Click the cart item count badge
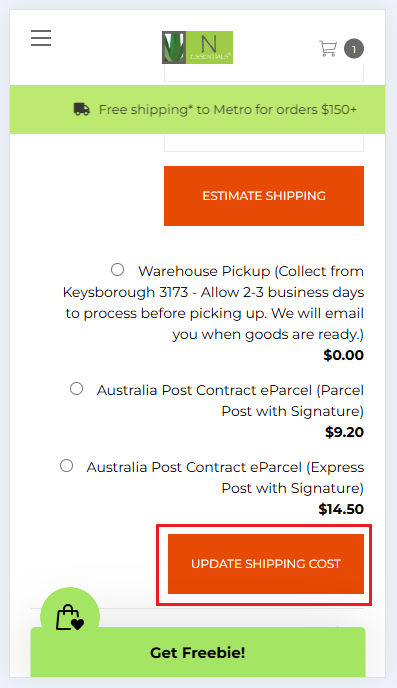Viewport: 397px width, 688px height. (x=354, y=49)
